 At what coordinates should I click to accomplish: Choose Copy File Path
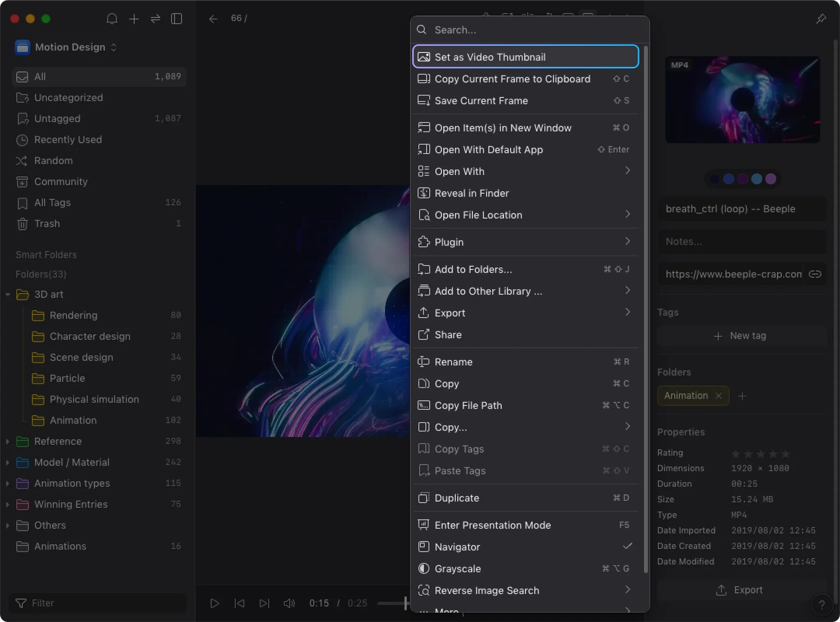pyautogui.click(x=526, y=405)
